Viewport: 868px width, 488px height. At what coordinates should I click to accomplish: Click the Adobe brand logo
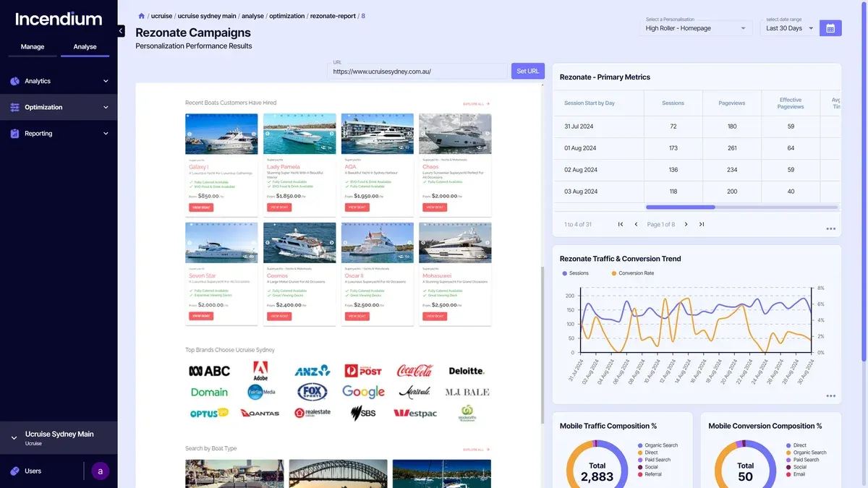pos(260,371)
